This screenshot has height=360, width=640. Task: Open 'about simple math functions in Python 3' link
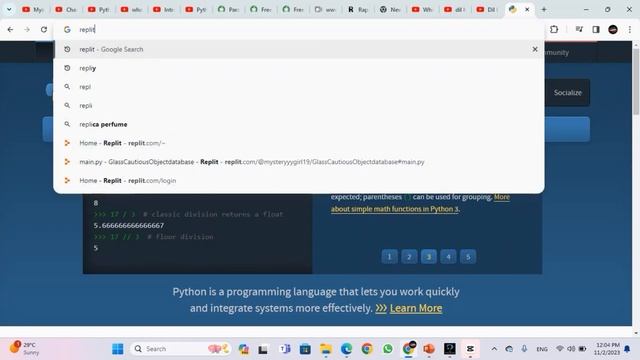(395, 209)
